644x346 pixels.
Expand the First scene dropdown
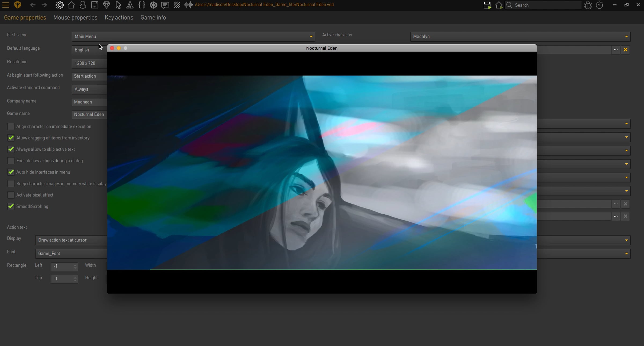point(193,37)
